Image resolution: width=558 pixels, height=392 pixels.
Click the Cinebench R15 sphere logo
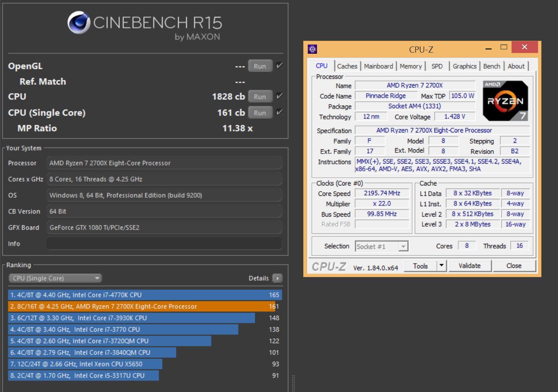point(79,22)
